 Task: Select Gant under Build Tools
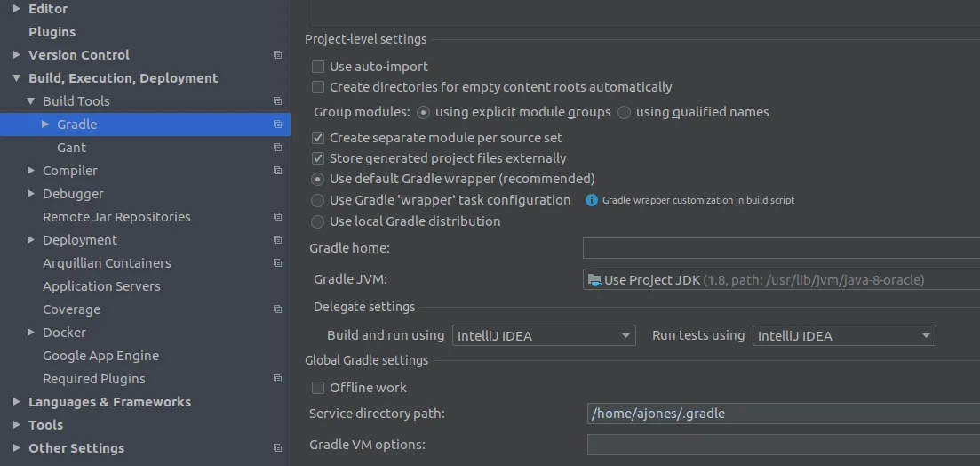[71, 148]
